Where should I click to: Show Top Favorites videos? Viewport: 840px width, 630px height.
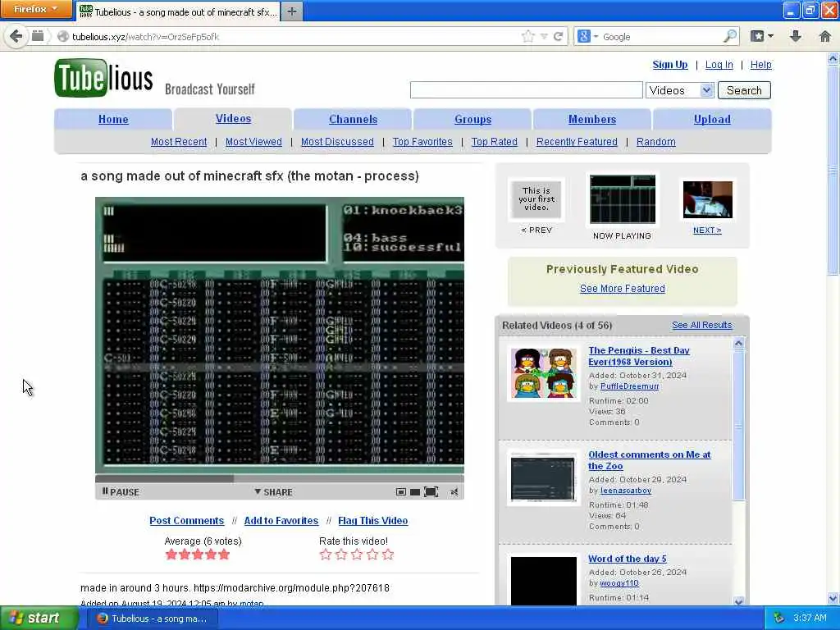click(x=422, y=141)
